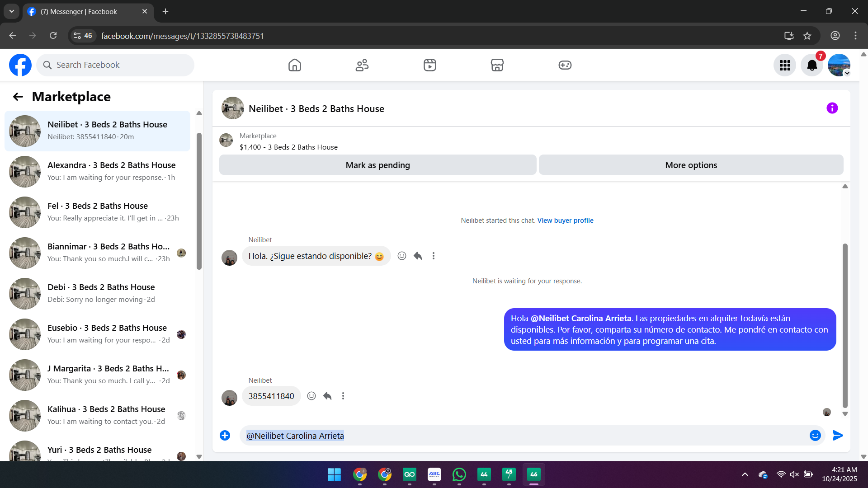Click conversation list scrollbar
The width and height of the screenshot is (868, 488).
pos(199,201)
